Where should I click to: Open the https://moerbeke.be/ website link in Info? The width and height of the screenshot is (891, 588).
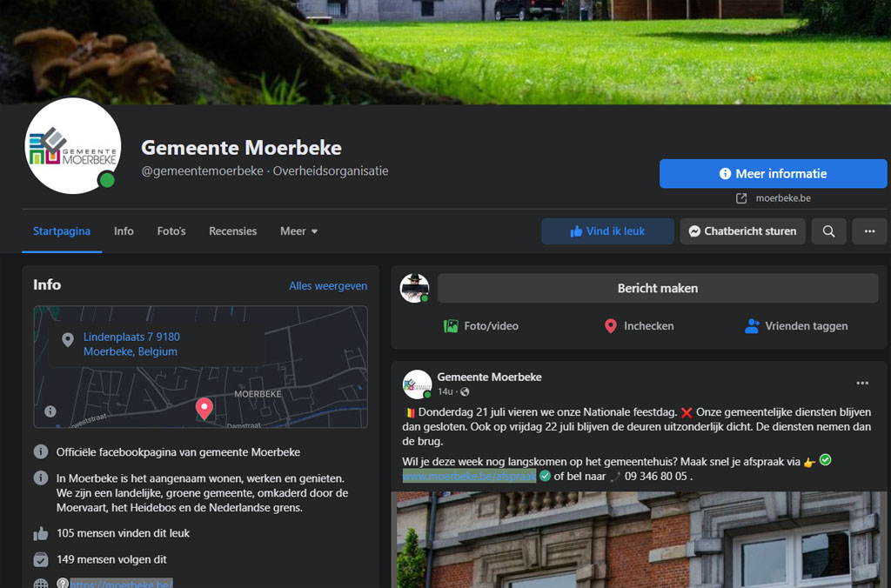121,584
